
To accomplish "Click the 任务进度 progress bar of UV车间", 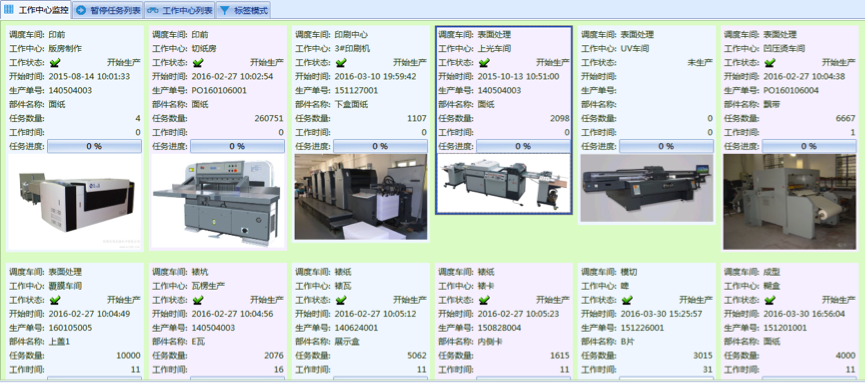I will [x=666, y=146].
